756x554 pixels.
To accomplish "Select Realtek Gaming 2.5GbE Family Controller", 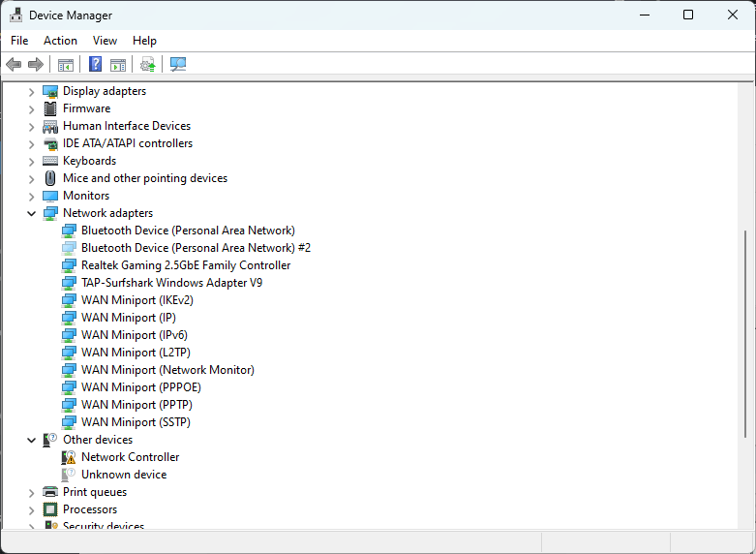I will 186,265.
